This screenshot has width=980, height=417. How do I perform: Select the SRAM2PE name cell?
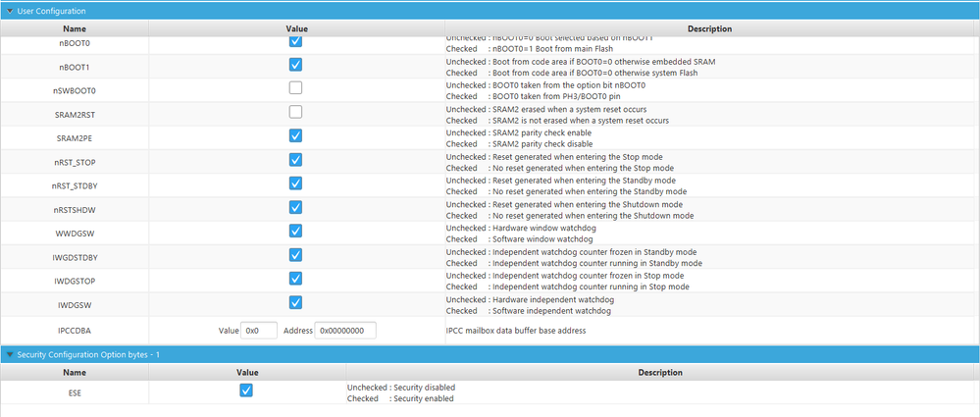pos(75,137)
